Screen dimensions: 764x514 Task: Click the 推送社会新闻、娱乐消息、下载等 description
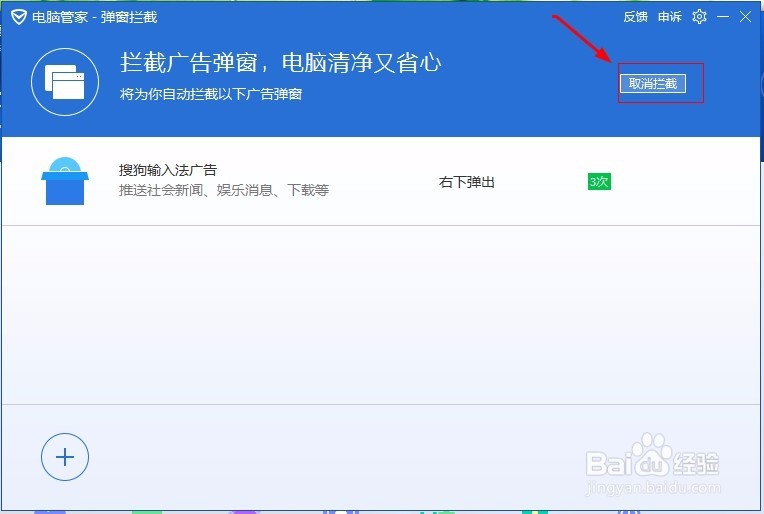pos(224,190)
